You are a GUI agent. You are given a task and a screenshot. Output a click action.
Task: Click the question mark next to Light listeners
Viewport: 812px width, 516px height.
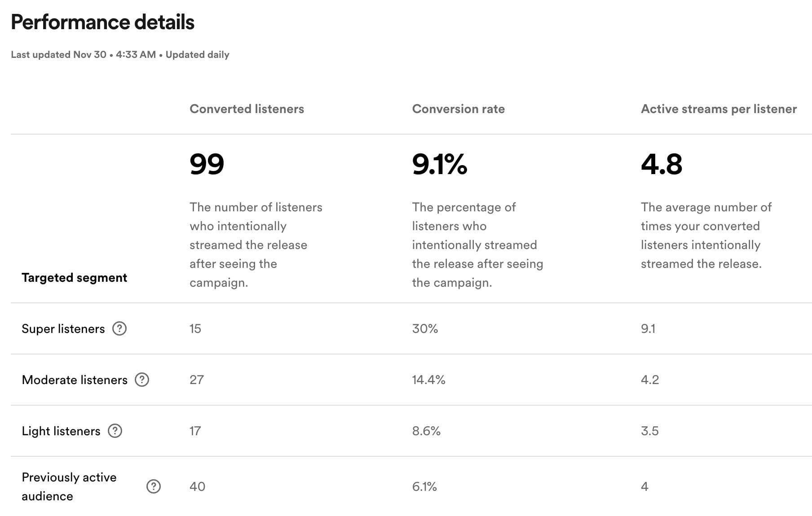pos(115,431)
